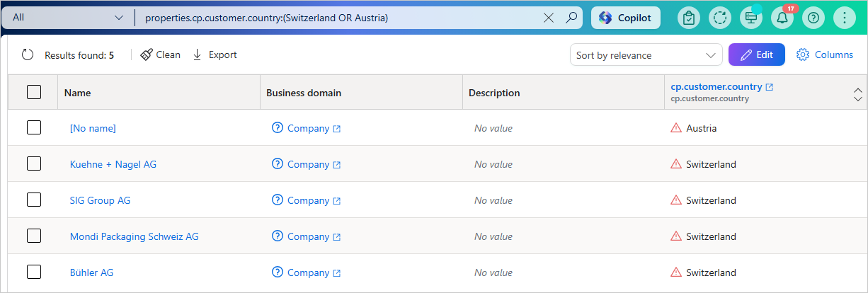Click question mark icon in SIG Group row
868x293 pixels.
(278, 200)
